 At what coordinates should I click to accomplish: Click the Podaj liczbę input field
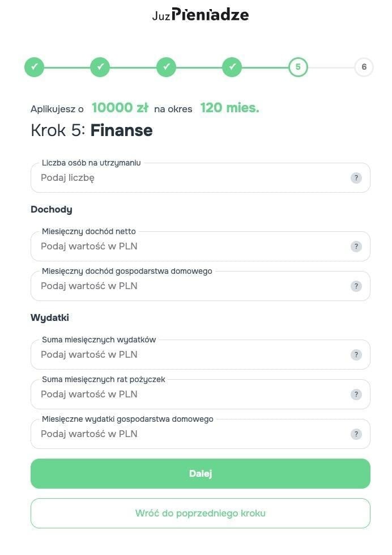pyautogui.click(x=170, y=177)
